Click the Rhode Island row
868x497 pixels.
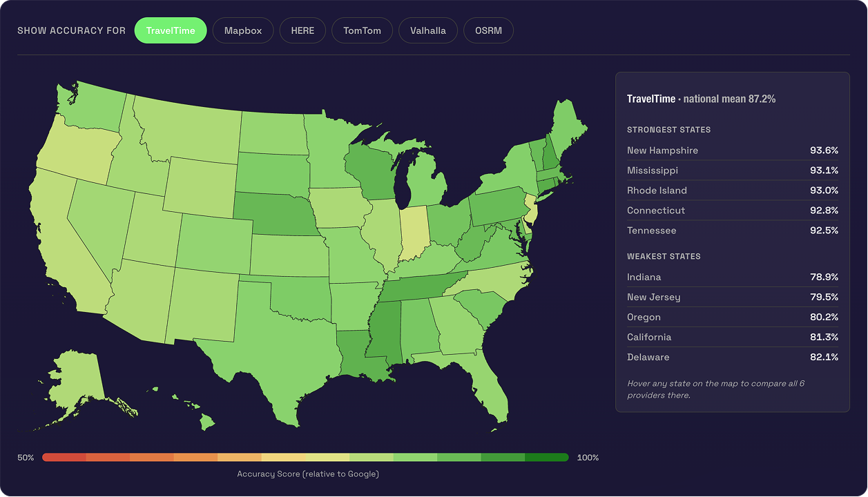(x=733, y=191)
